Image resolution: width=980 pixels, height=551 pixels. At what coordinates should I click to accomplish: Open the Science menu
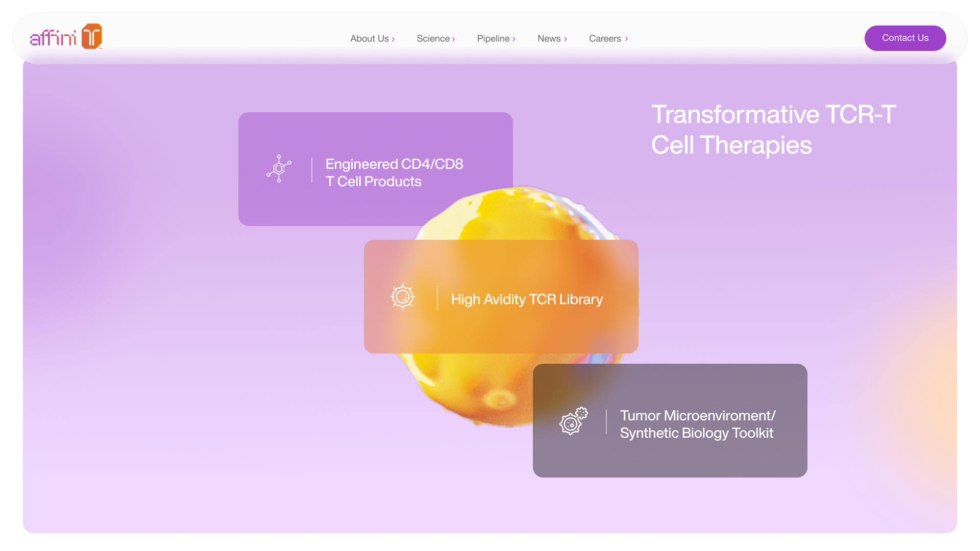(433, 39)
